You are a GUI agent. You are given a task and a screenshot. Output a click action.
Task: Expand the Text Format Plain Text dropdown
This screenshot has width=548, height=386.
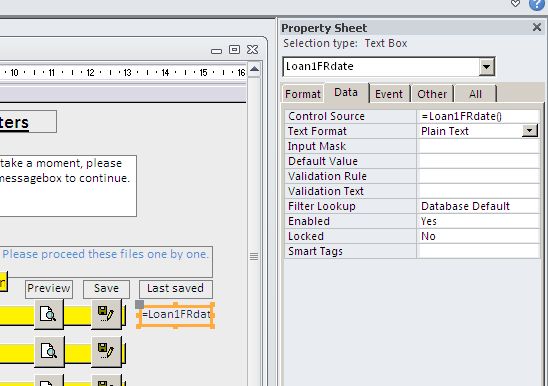pyautogui.click(x=530, y=131)
